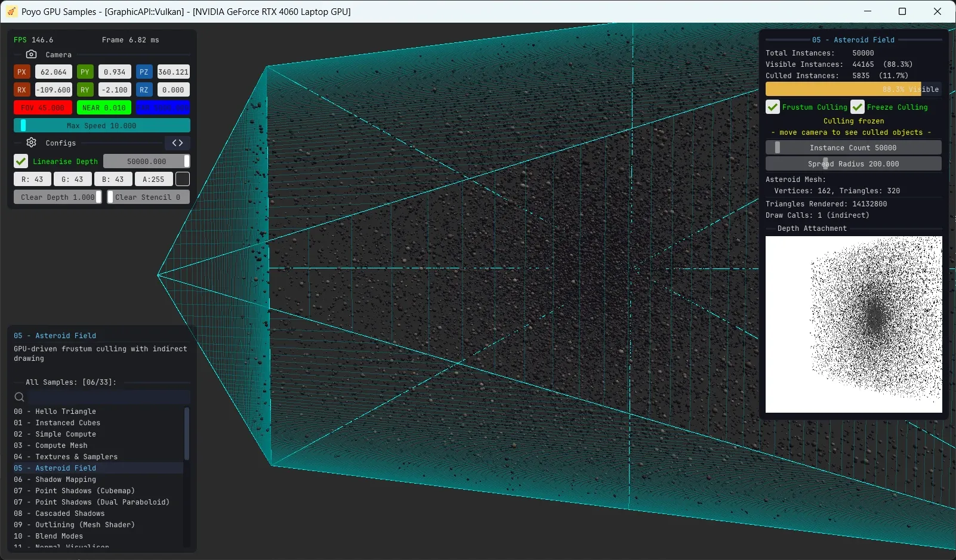Collapse the Camera section header
Viewport: 956px width, 560px height.
click(x=58, y=54)
